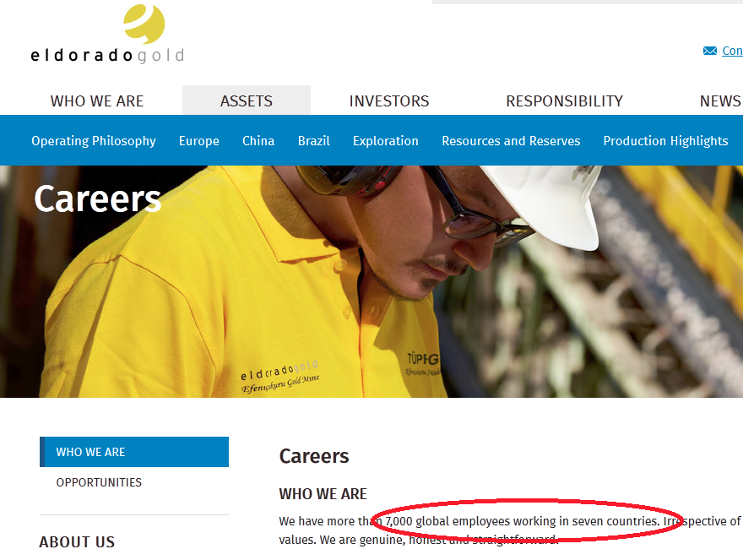Click the envelope contact icon
The image size is (743, 560).
tap(710, 51)
